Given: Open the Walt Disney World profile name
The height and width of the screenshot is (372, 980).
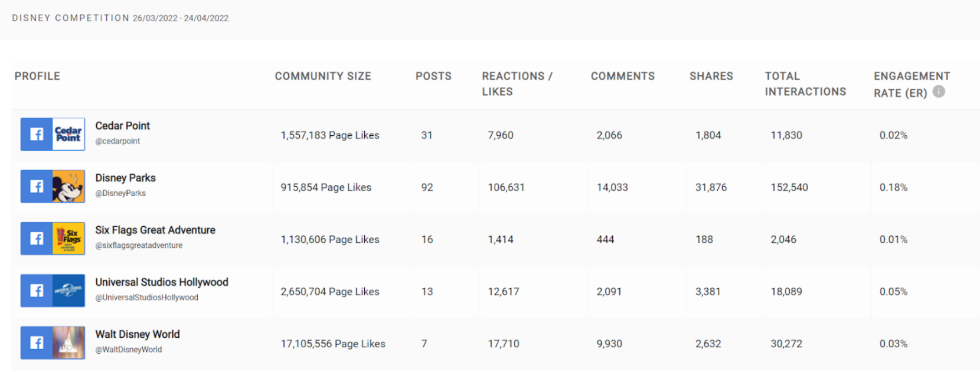Looking at the screenshot, I should tap(138, 334).
